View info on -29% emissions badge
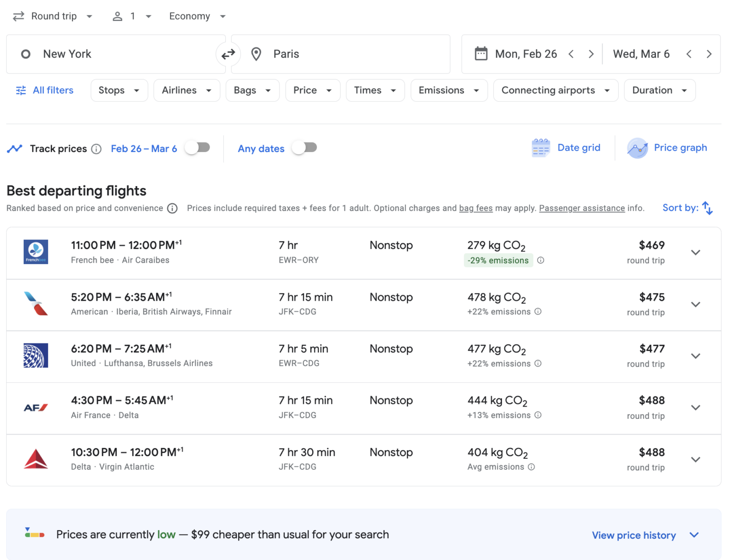Viewport: 730px width, 560px height. tap(541, 260)
